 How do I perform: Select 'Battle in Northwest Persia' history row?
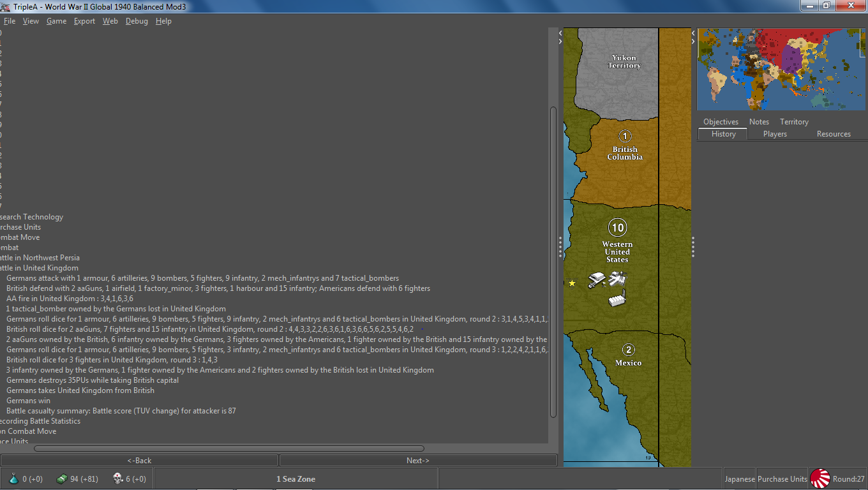pyautogui.click(x=40, y=258)
